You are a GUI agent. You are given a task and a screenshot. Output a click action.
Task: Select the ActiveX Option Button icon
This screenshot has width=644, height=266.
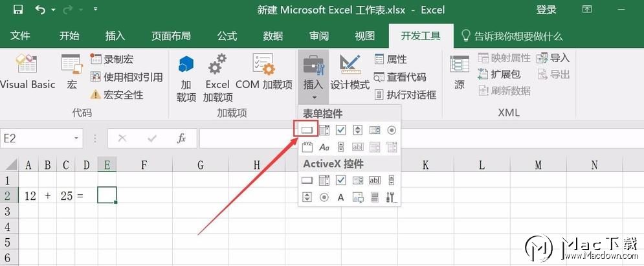pyautogui.click(x=324, y=197)
